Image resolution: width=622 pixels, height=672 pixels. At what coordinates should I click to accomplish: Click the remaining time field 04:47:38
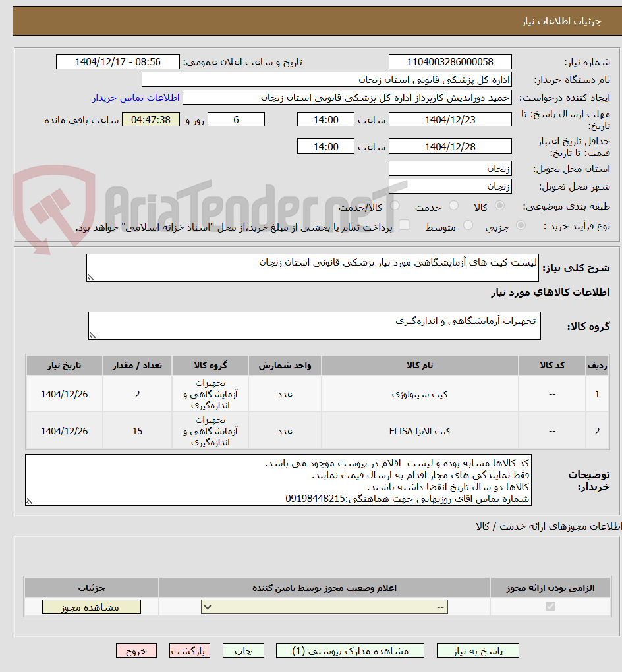[151, 119]
